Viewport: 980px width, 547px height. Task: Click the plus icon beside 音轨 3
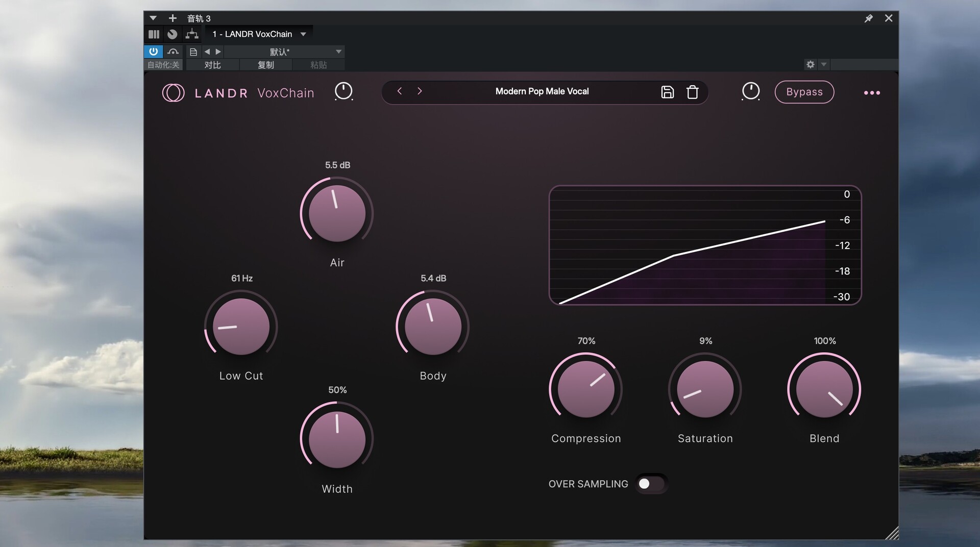[x=173, y=18]
